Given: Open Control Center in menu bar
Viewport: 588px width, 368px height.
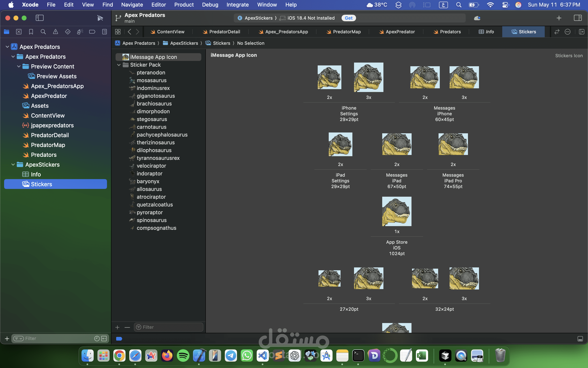Looking at the screenshot, I should pos(505,5).
